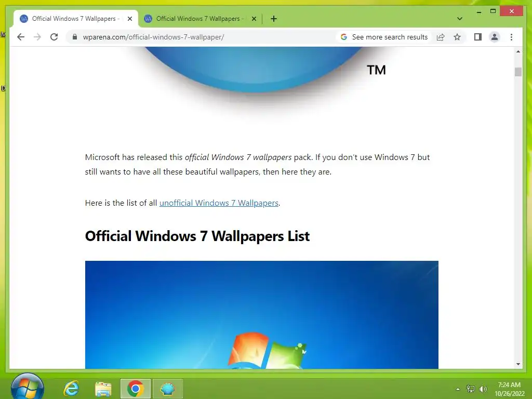Open Windows Explorer from the taskbar
Screen dimensions: 532x399
[x=103, y=389]
